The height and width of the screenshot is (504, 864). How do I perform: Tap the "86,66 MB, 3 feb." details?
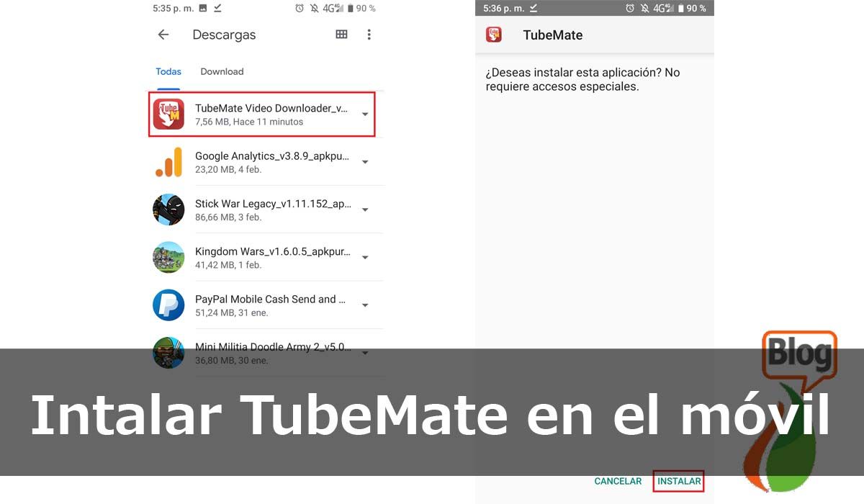pyautogui.click(x=228, y=217)
